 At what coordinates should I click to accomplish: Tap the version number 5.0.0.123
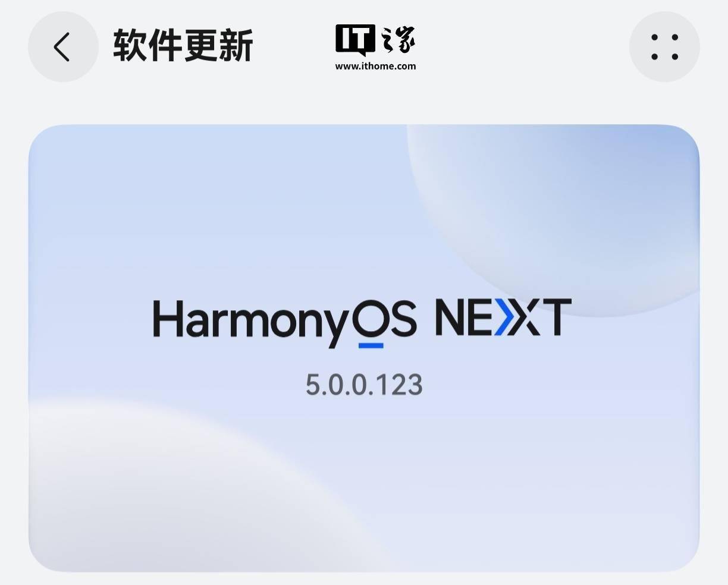pos(364,385)
